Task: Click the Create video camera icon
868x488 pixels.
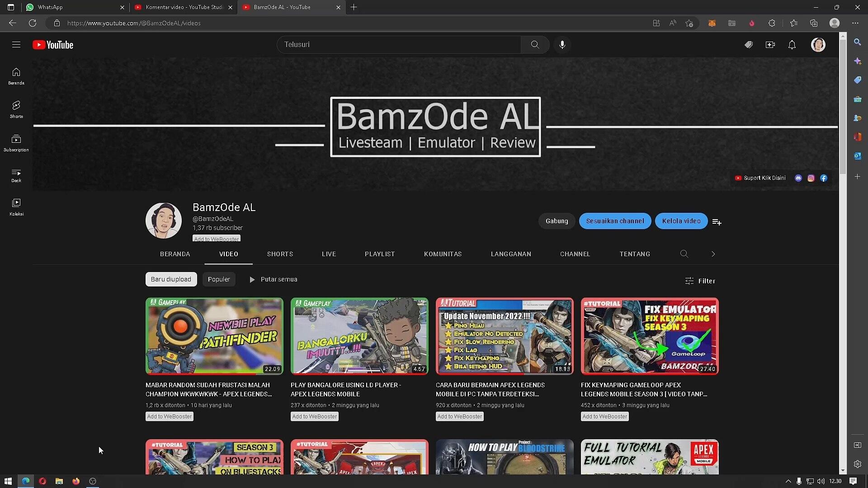Action: 770,45
